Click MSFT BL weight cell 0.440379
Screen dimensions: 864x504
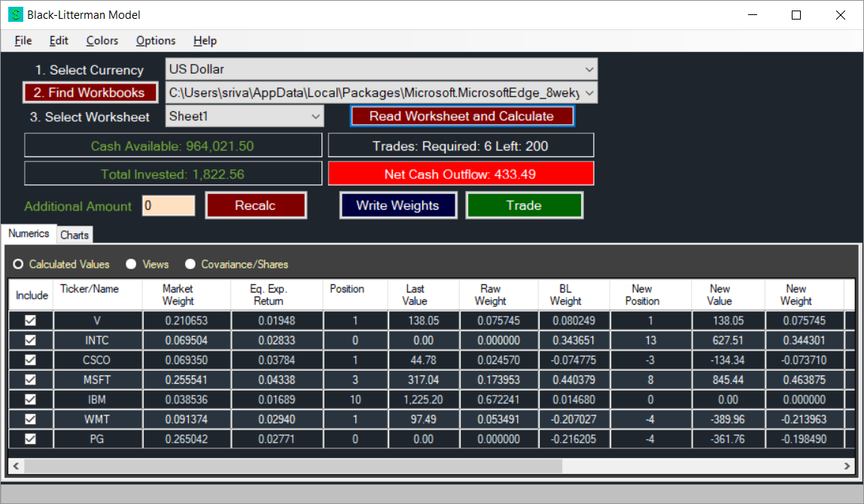574,380
